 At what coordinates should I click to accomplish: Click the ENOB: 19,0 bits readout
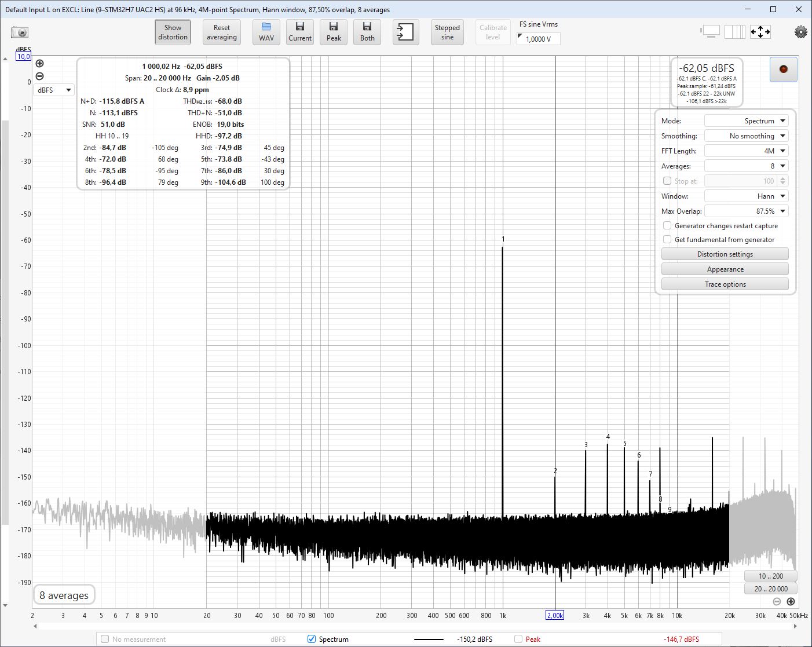218,125
